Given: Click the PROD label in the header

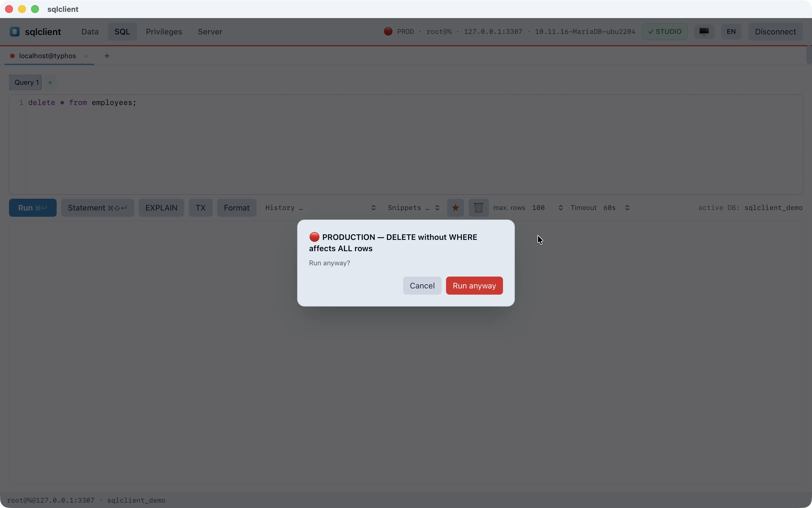Looking at the screenshot, I should pyautogui.click(x=405, y=32).
